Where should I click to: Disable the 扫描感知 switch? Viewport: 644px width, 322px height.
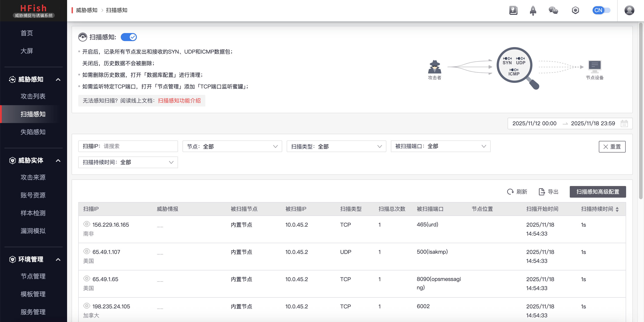coord(129,37)
